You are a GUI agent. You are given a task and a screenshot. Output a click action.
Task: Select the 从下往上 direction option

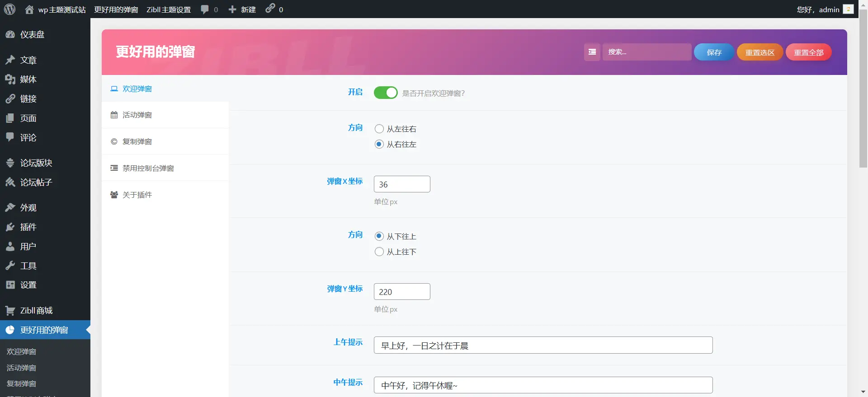click(x=379, y=236)
